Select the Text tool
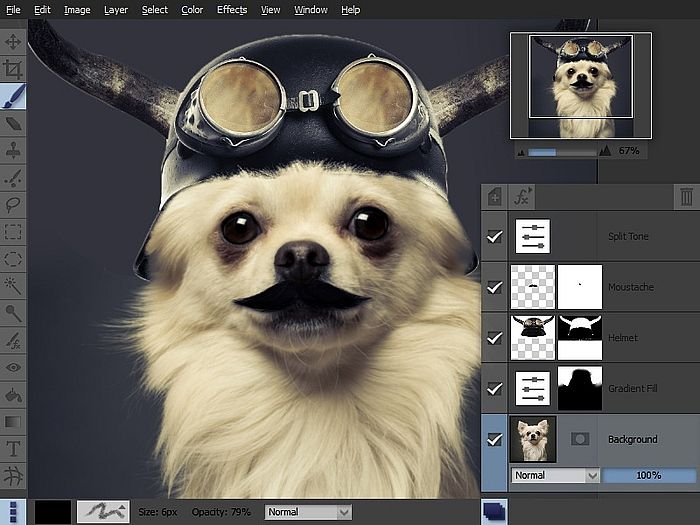The image size is (700, 525). (x=13, y=448)
